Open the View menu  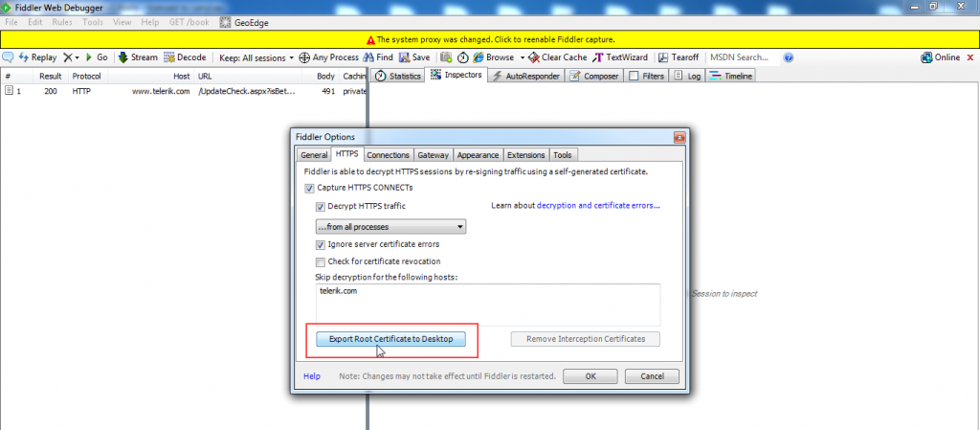click(122, 22)
